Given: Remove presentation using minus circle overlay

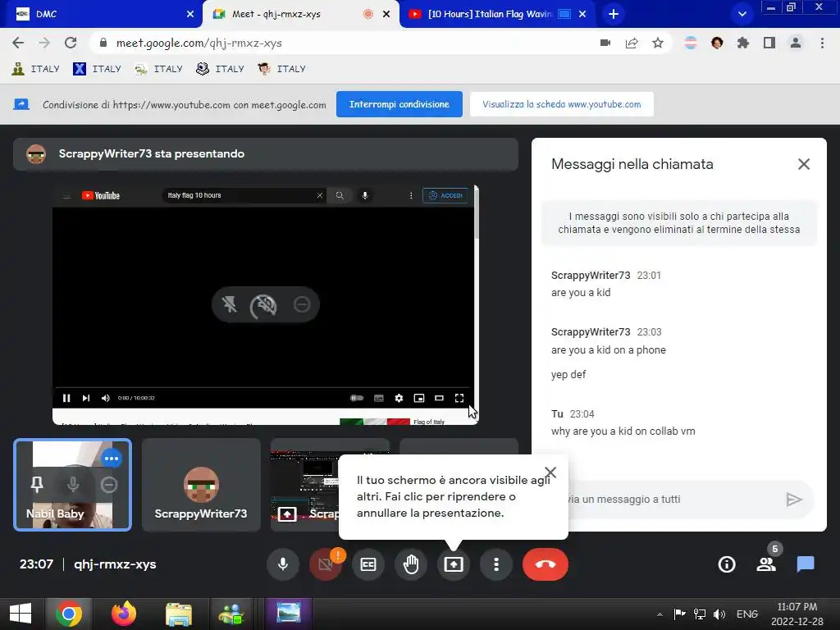Looking at the screenshot, I should pyautogui.click(x=302, y=304).
